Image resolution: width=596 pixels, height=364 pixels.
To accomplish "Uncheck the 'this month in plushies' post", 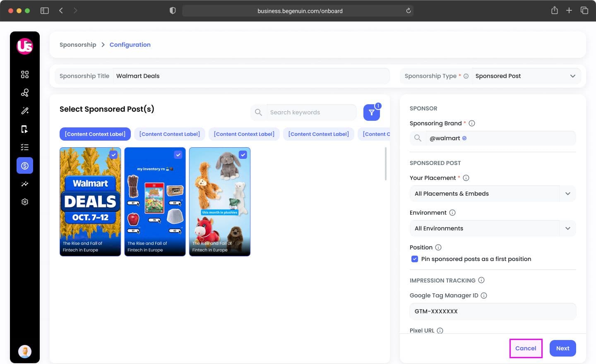I will tap(243, 155).
